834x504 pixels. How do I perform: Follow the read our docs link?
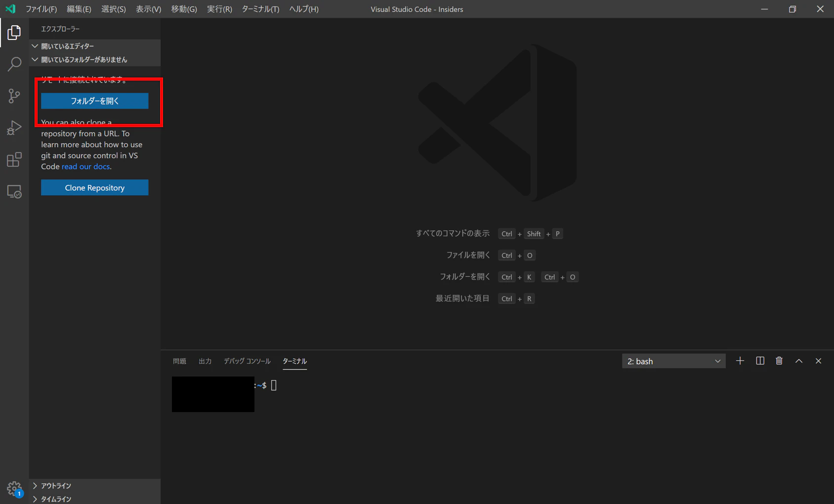coord(85,167)
